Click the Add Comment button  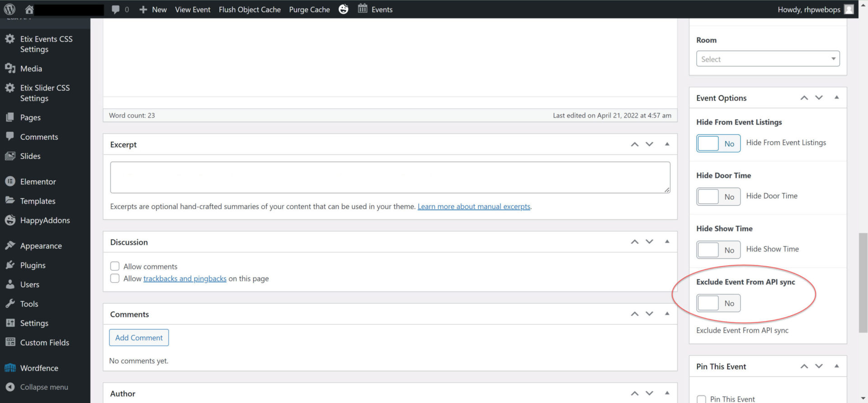(139, 337)
